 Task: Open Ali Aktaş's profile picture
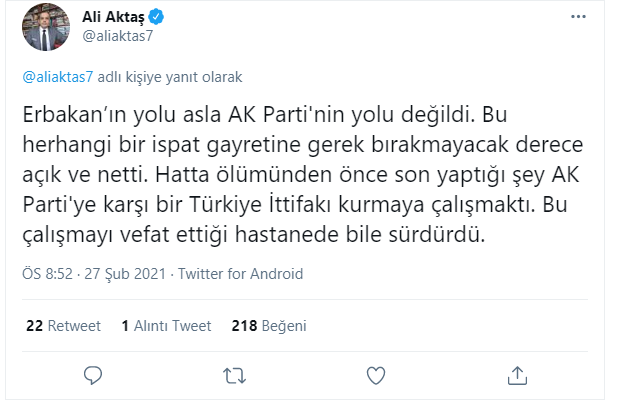point(43,30)
